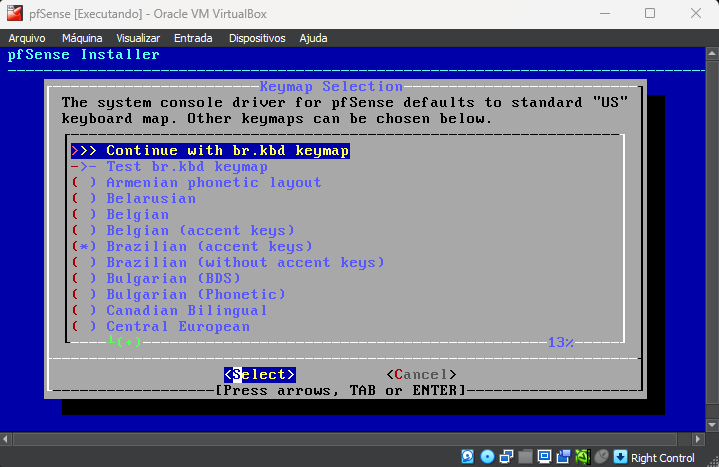Open the Visualizar menu
The width and height of the screenshot is (719, 467).
138,38
